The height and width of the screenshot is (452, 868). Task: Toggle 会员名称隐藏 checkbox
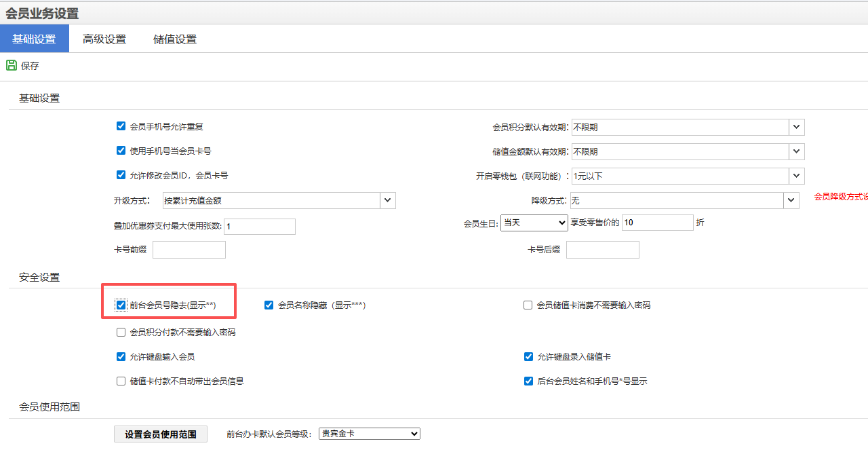[x=269, y=305]
